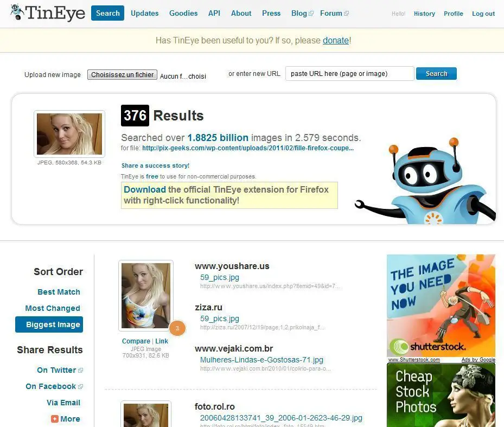The height and width of the screenshot is (427, 504).
Task: Select the active Search tab in navigation
Action: pyautogui.click(x=107, y=13)
